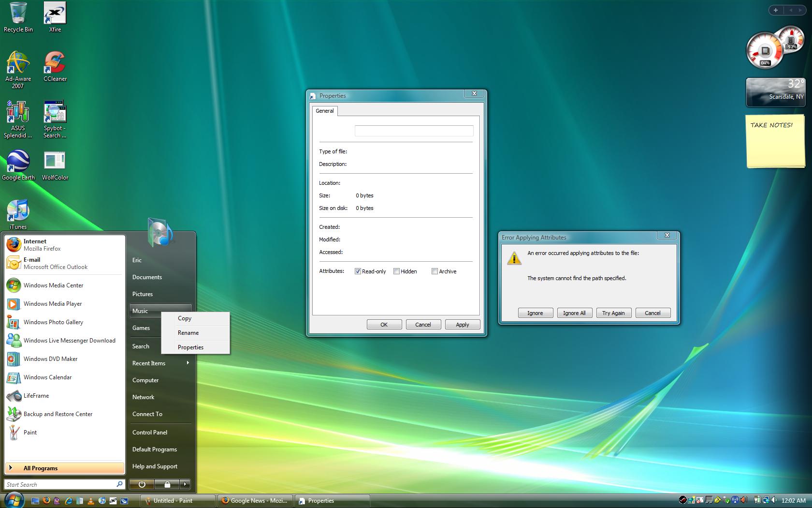Click the blue wireless antenna tray icon
Viewport: 812px width, 508px height.
click(735, 500)
